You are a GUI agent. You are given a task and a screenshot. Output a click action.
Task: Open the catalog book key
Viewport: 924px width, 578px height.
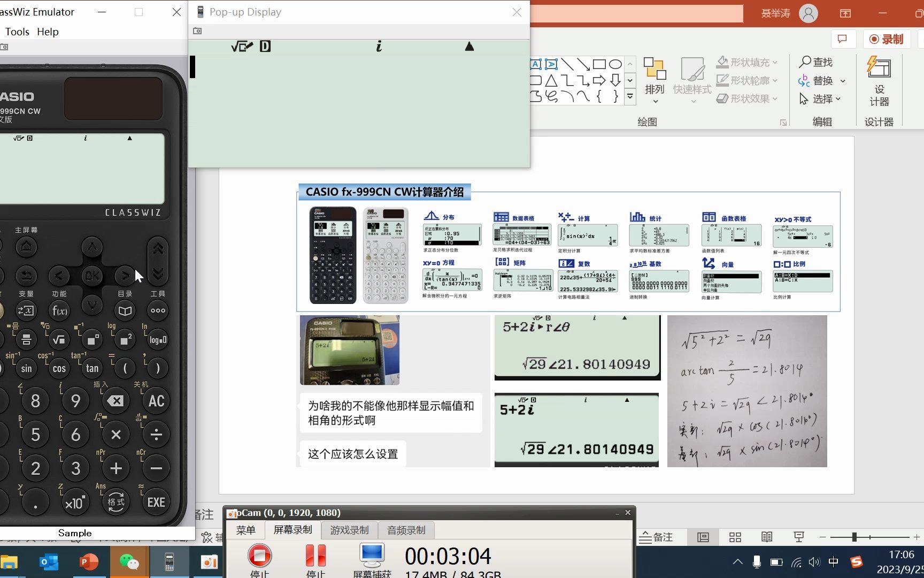pos(125,310)
